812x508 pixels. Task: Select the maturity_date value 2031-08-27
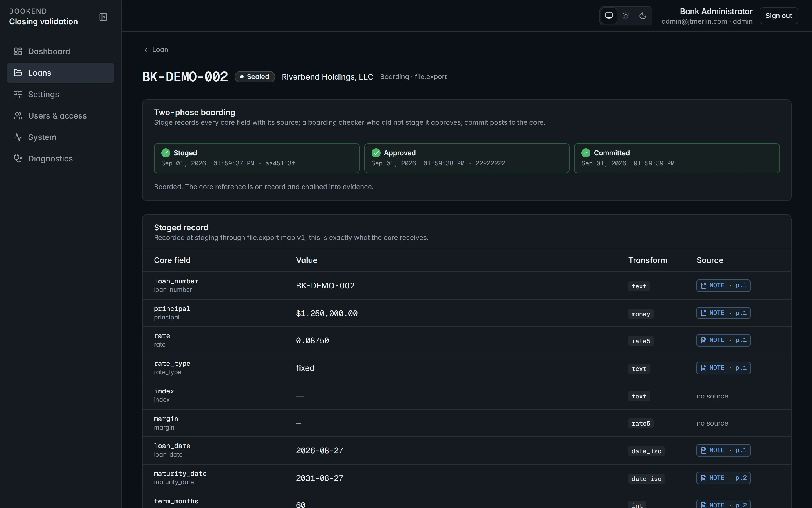319,478
